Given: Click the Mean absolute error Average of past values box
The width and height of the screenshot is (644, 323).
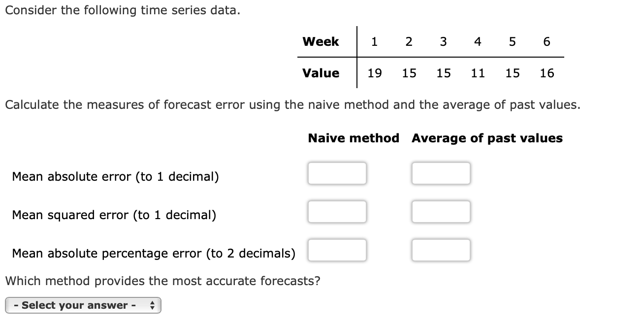Looking at the screenshot, I should pyautogui.click(x=441, y=173).
